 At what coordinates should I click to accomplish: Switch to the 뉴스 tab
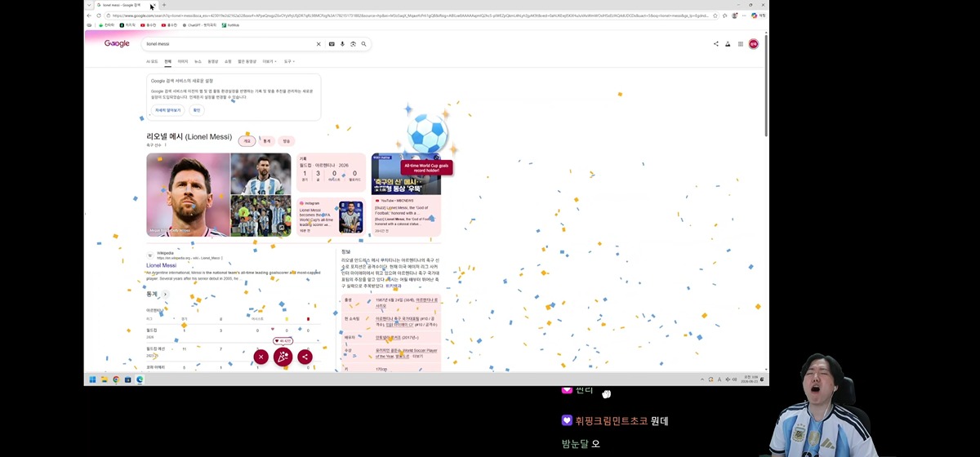coord(198,61)
